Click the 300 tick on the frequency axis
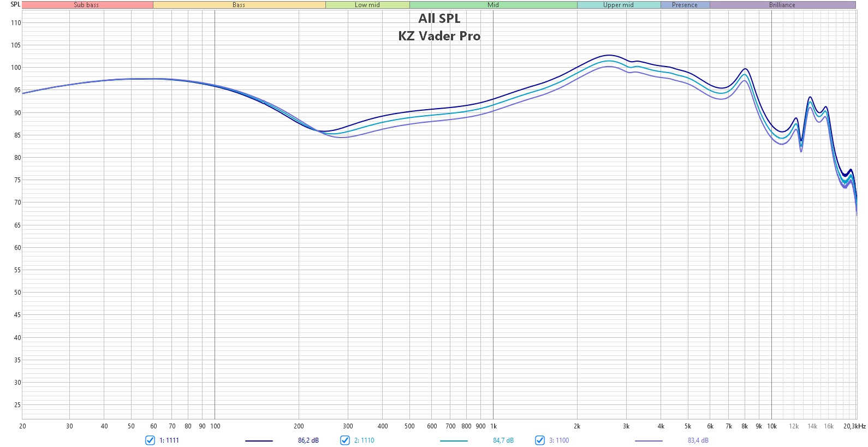Image resolution: width=868 pixels, height=447 pixels. click(x=348, y=426)
